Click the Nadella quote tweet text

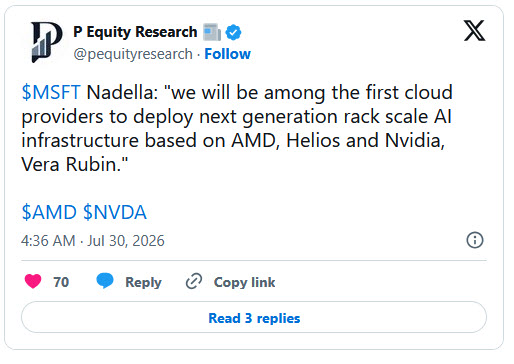(237, 128)
